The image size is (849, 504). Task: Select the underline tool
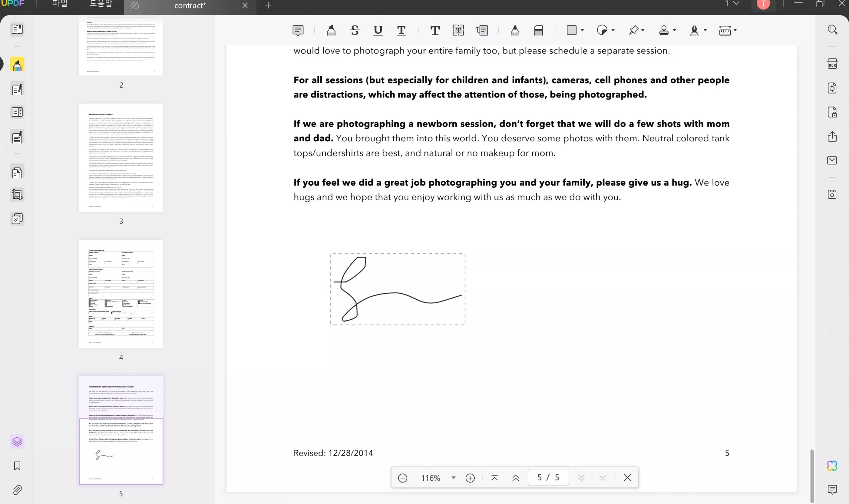[378, 31]
